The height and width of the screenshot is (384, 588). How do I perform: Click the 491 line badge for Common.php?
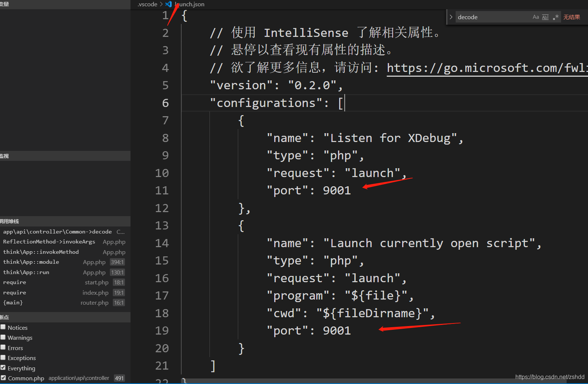(x=119, y=378)
